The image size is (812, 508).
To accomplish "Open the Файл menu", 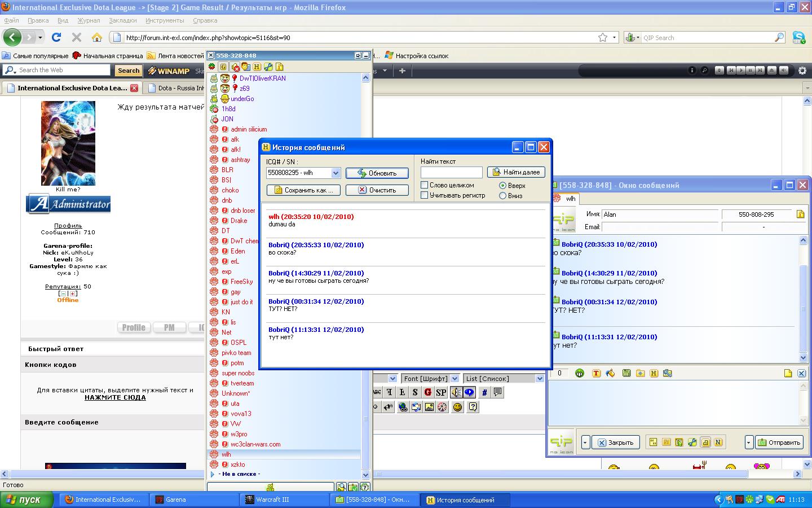I will pyautogui.click(x=11, y=20).
